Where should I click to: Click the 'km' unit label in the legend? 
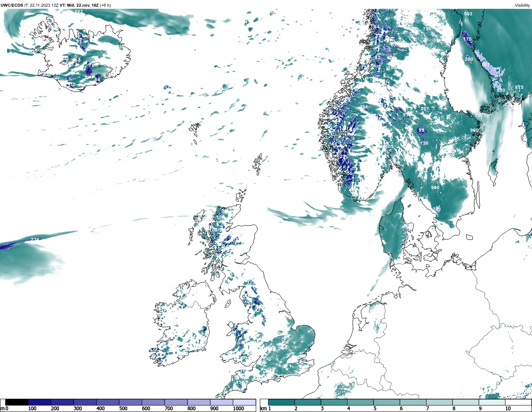263,409
